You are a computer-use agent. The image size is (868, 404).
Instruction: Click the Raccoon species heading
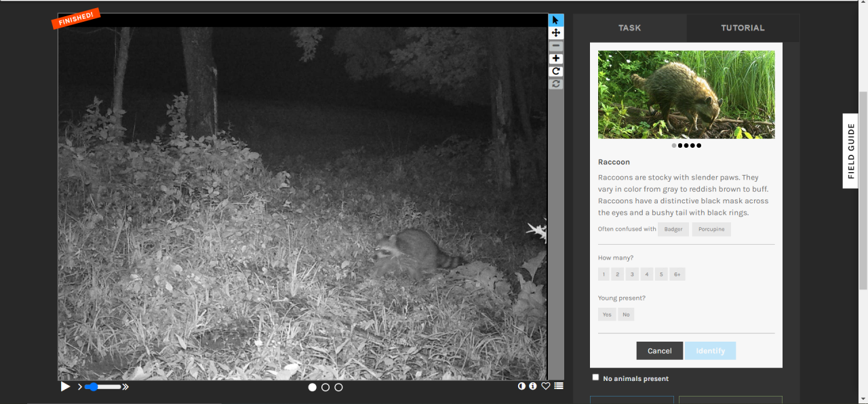614,162
